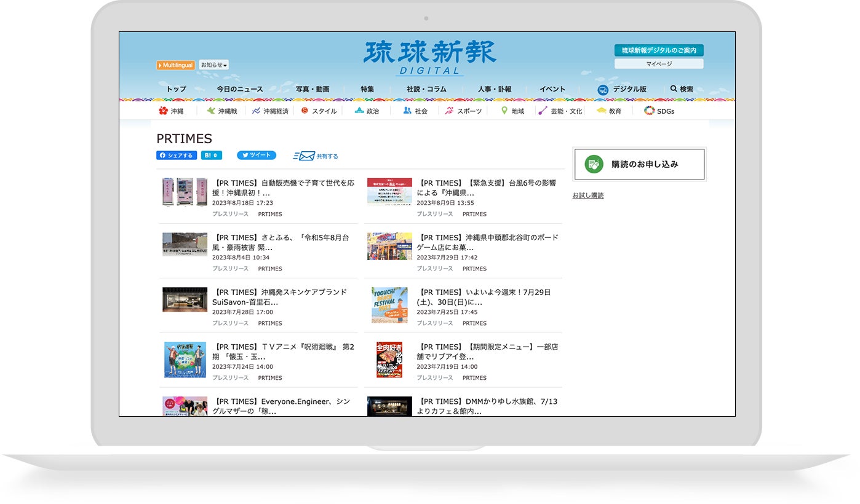
Task: Share the page on Facebook
Action: click(x=177, y=156)
